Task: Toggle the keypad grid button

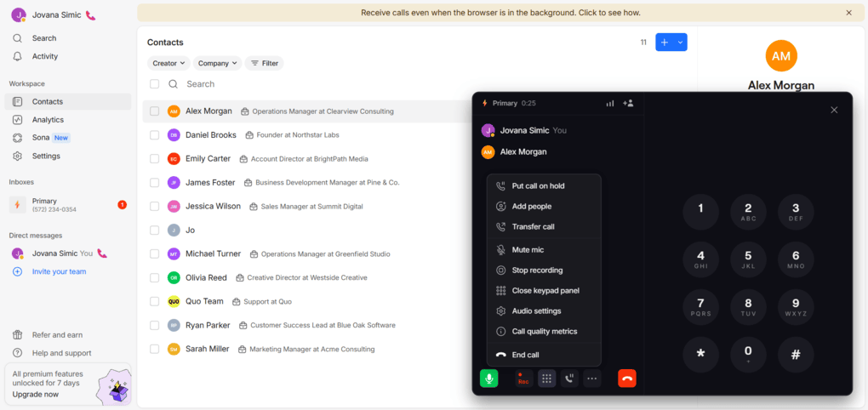Action: point(547,379)
